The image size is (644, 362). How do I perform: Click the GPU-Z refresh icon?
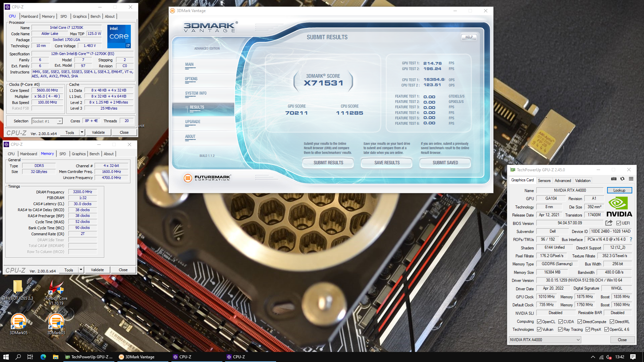coord(622,179)
